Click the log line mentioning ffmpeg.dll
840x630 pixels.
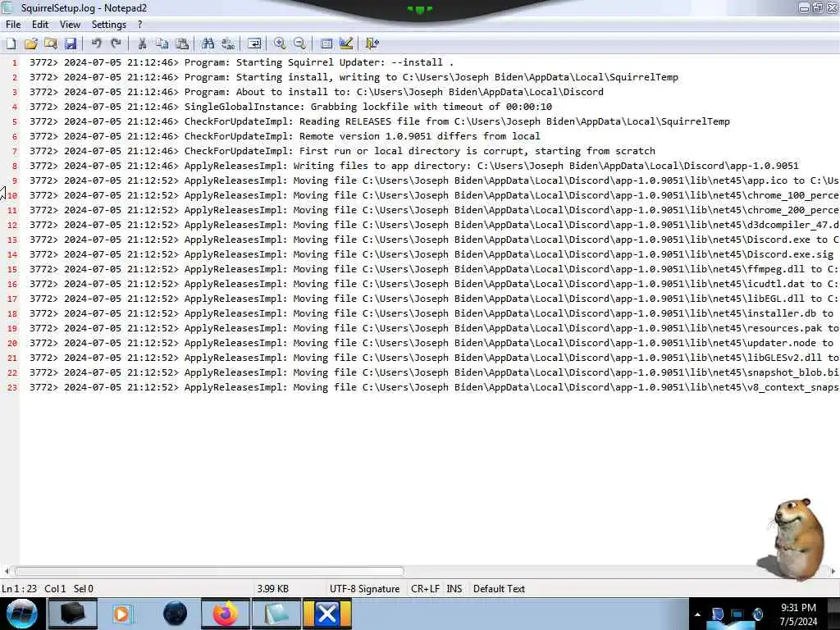434,269
